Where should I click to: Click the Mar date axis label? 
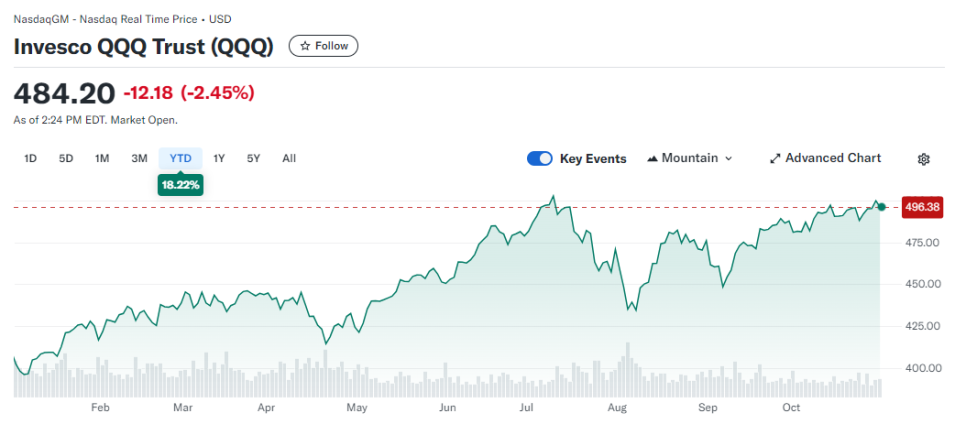(x=183, y=407)
